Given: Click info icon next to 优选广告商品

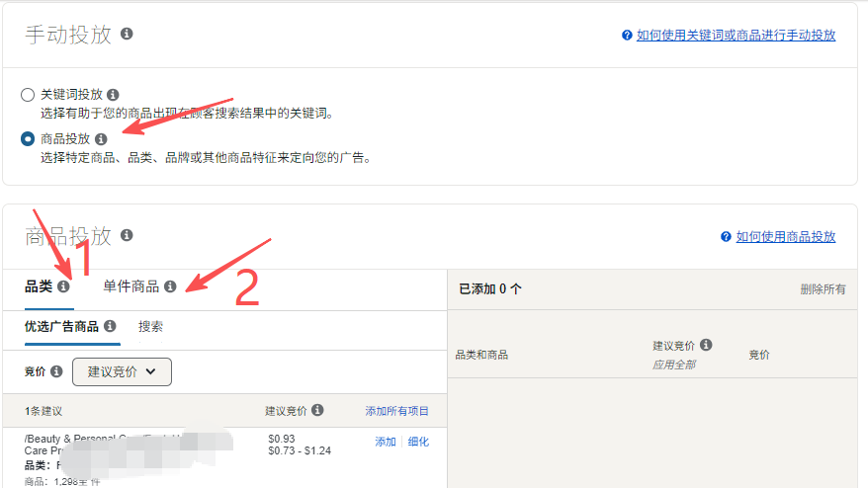Looking at the screenshot, I should coord(110,326).
